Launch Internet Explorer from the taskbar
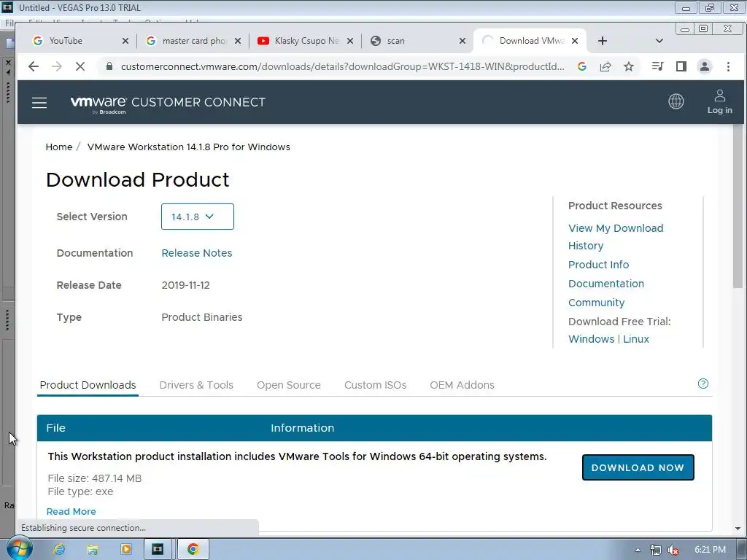The height and width of the screenshot is (560, 747). pyautogui.click(x=59, y=549)
